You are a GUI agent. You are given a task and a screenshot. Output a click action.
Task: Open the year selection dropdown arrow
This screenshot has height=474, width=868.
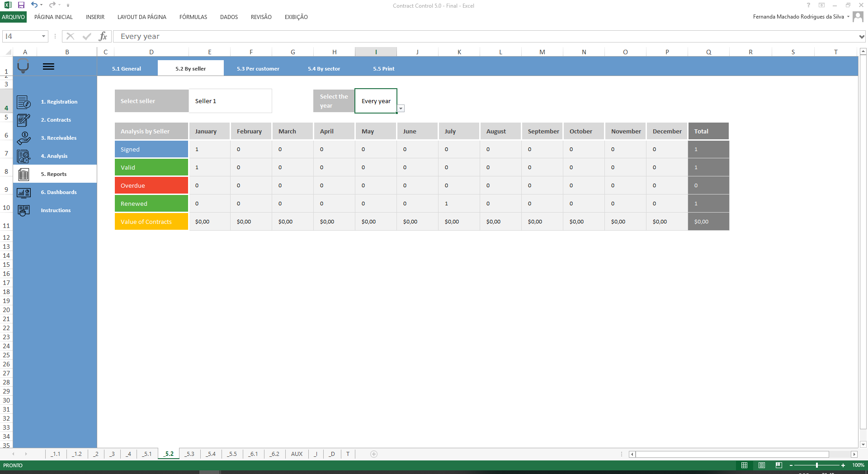coord(401,109)
